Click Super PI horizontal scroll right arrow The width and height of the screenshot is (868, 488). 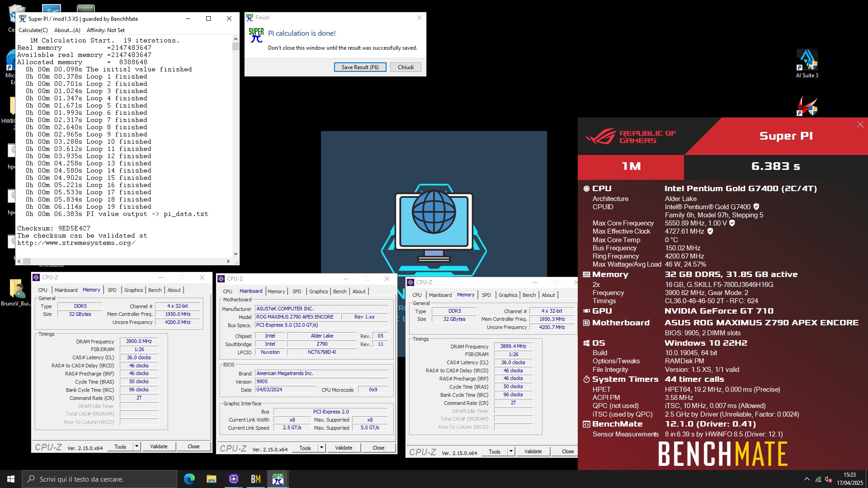click(x=228, y=261)
